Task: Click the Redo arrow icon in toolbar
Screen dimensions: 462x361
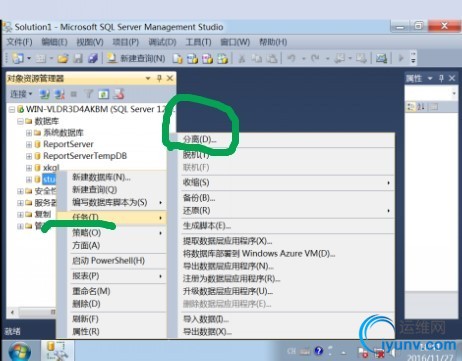Action: 315,59
